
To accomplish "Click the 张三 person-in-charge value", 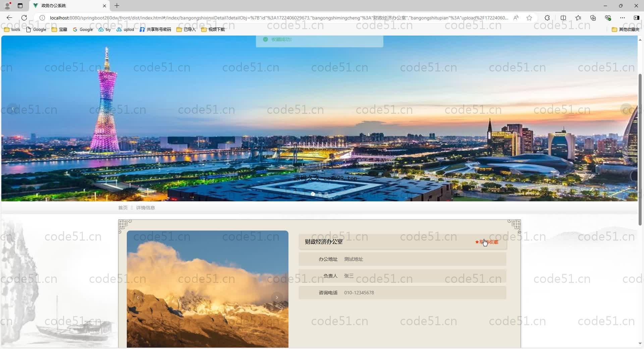I will click(x=349, y=276).
